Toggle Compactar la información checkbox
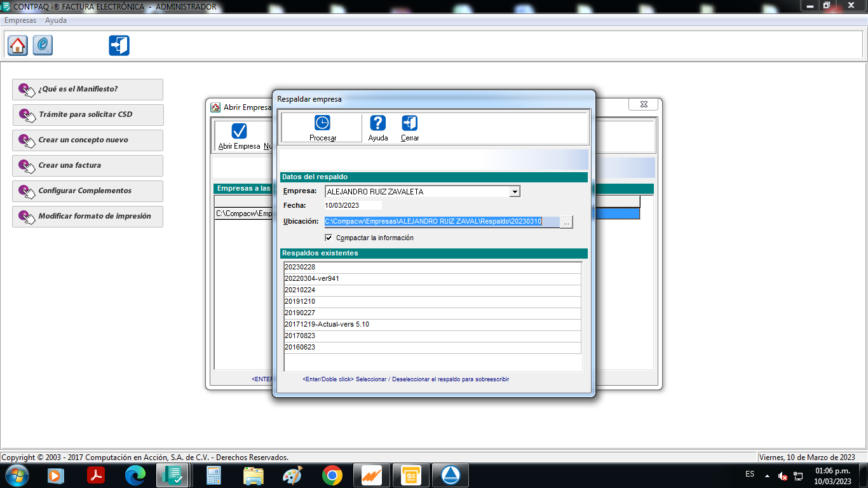868x488 pixels. [x=329, y=238]
